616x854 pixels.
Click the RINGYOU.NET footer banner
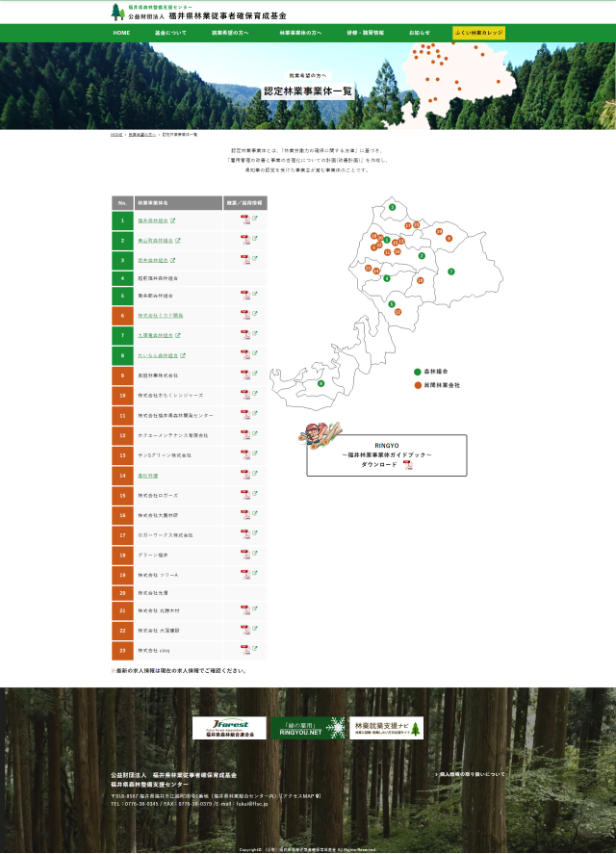click(307, 728)
